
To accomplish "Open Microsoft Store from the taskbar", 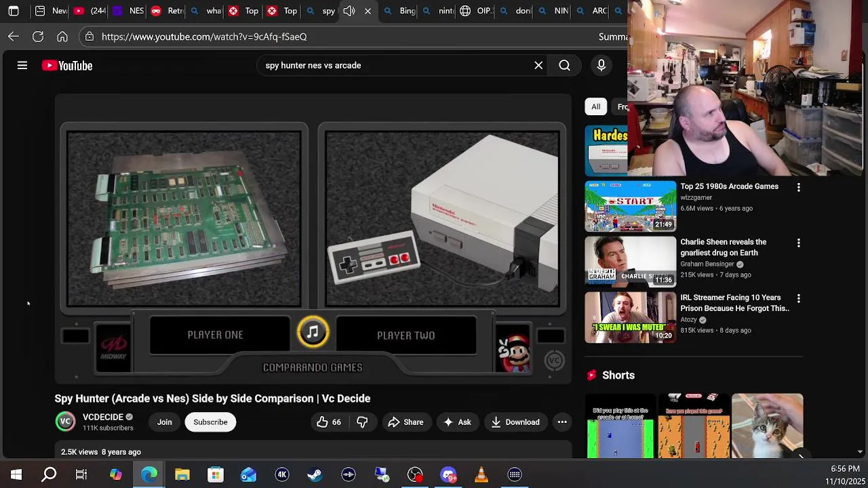I will tap(216, 474).
